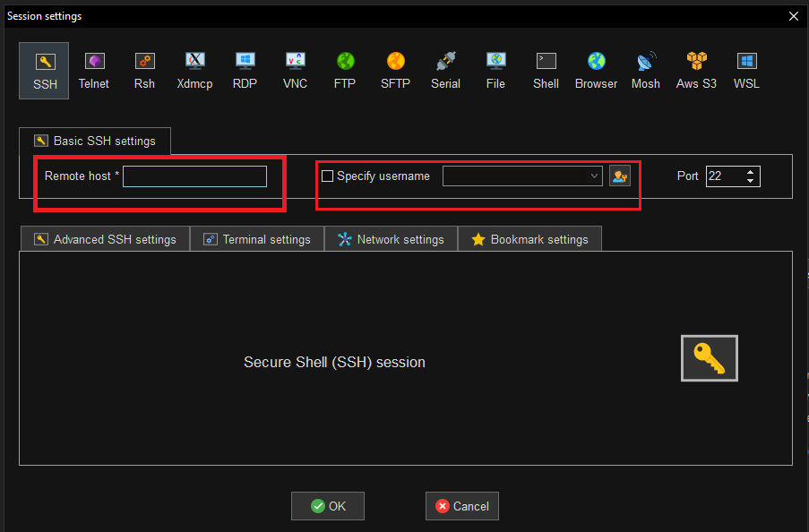Open the SFTP session type
Screen dimensions: 809x532
coord(395,70)
